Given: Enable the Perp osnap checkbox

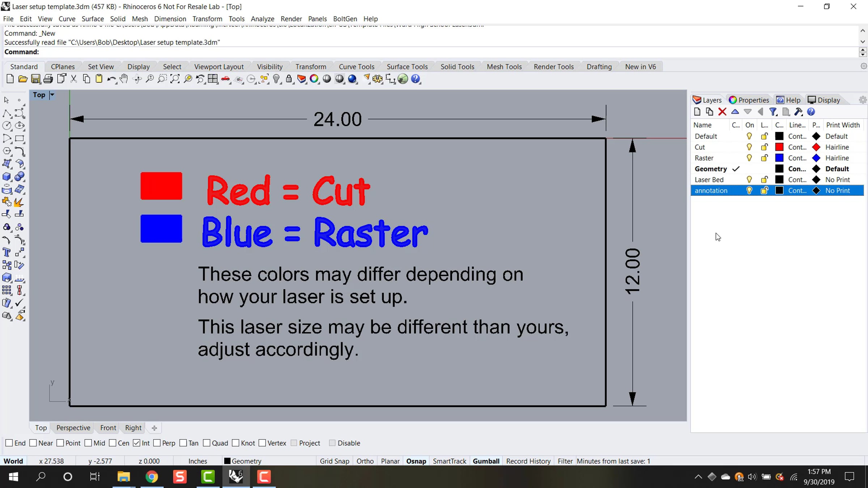Looking at the screenshot, I should (x=157, y=443).
